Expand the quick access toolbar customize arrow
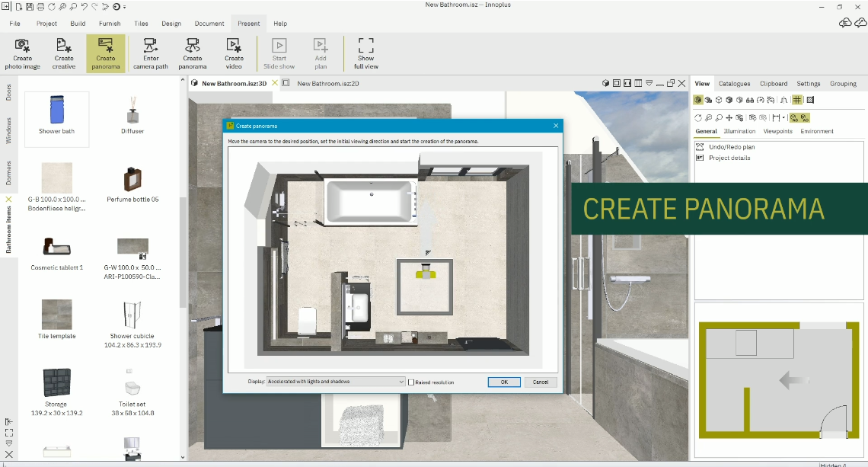The width and height of the screenshot is (868, 467). coord(125,7)
